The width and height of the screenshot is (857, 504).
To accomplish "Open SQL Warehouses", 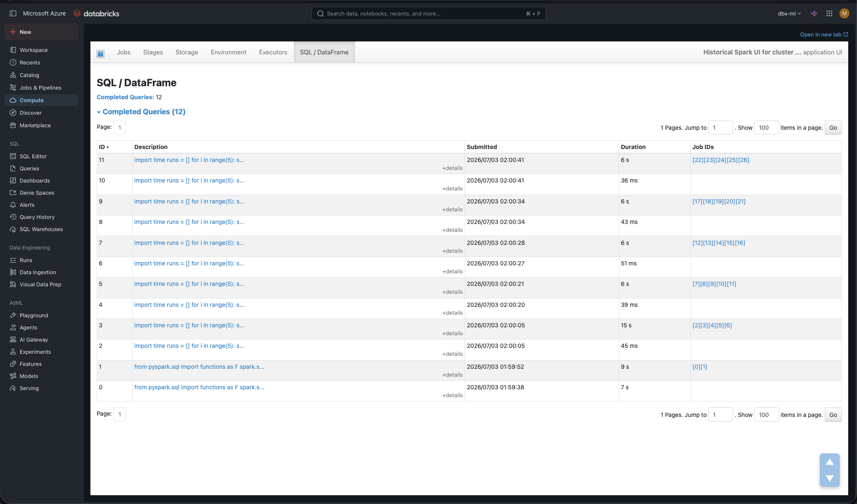I will (x=41, y=229).
